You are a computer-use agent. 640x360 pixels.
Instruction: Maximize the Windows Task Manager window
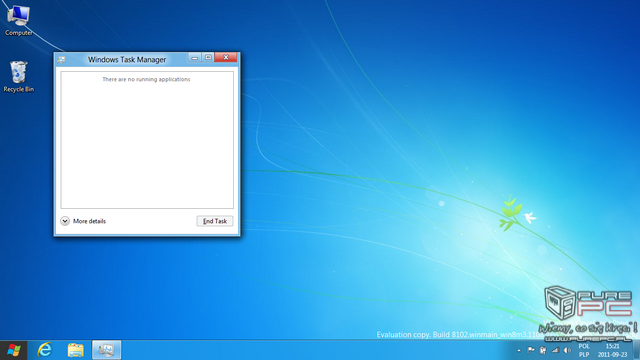[208, 58]
